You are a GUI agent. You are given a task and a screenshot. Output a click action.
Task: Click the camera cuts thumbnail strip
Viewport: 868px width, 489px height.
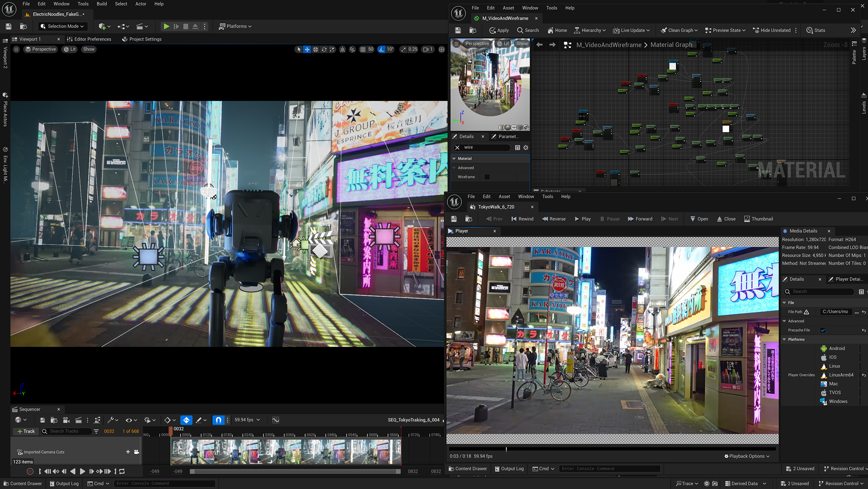point(286,452)
